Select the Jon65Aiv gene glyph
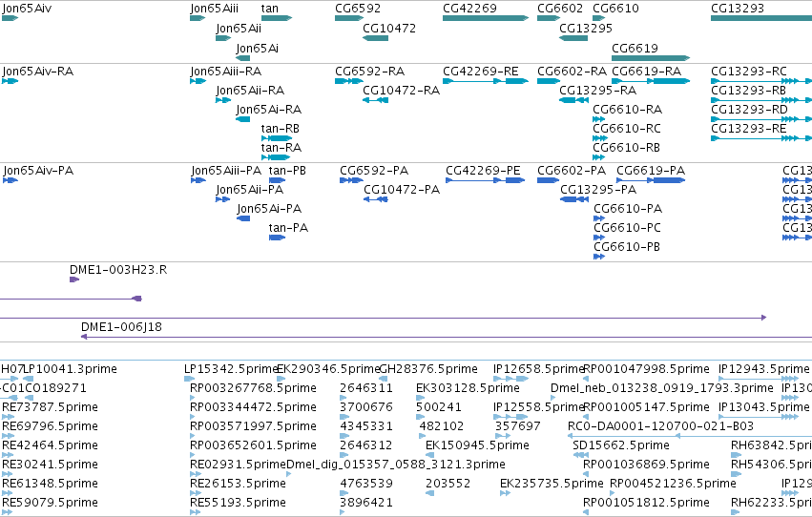812x517 pixels. 10,18
